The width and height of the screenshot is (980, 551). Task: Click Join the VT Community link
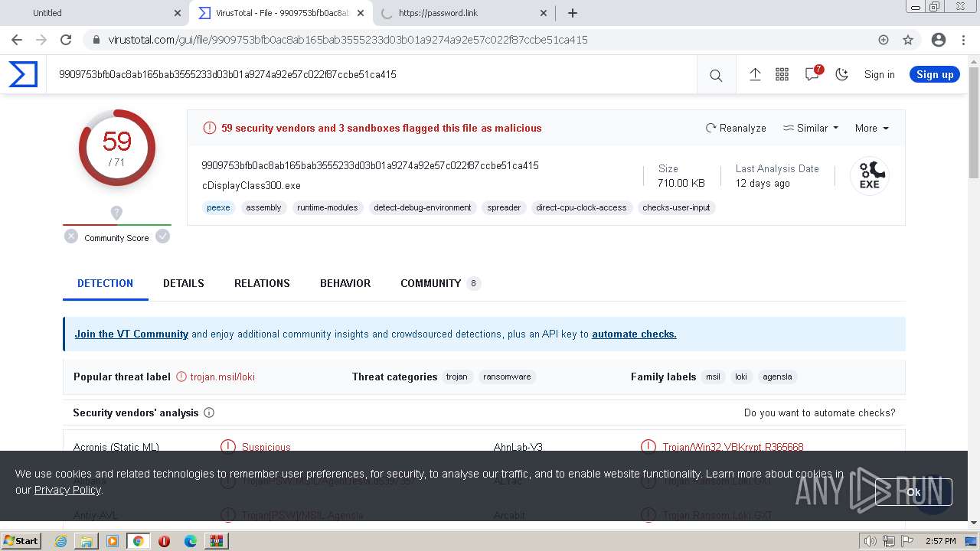click(x=131, y=334)
